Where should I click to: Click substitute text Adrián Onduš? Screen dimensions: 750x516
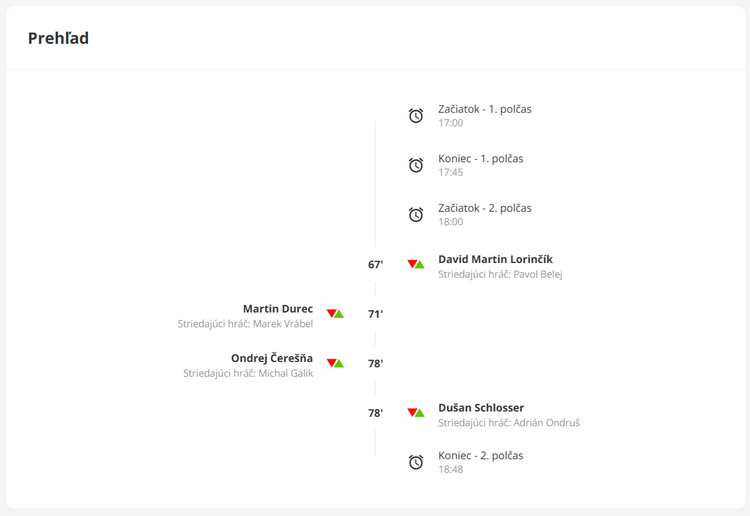point(547,423)
